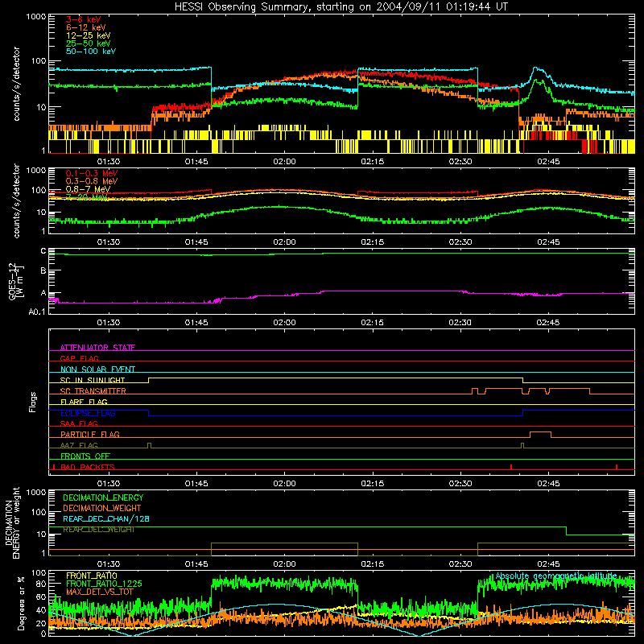Screen dimensions: 644x644
Task: Click the top plot's counts/s/detector axis label
Action: coord(16,84)
